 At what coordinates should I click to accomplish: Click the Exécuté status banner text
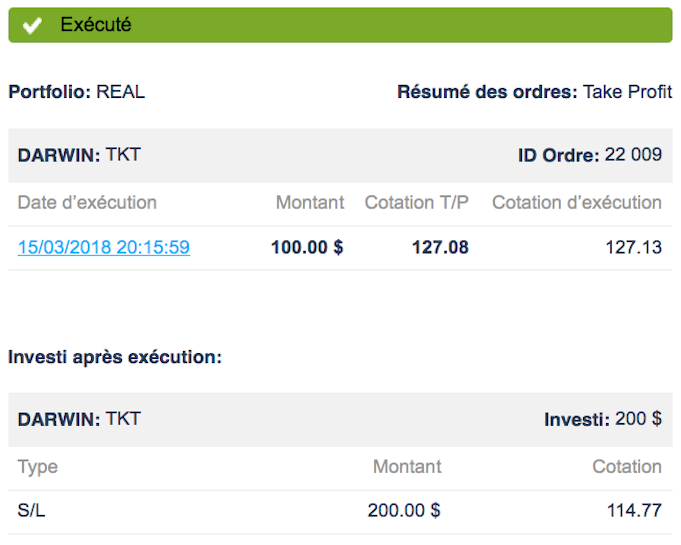[x=96, y=25]
